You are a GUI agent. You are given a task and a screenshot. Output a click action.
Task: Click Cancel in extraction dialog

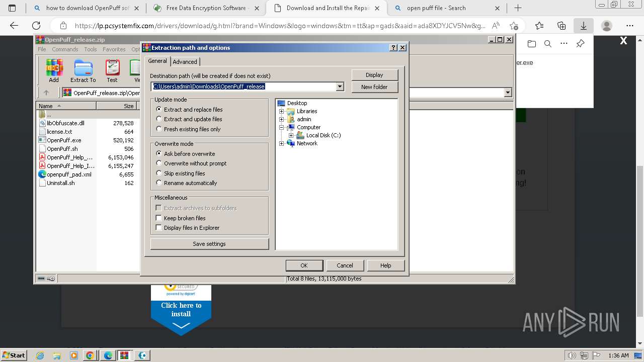(x=345, y=265)
